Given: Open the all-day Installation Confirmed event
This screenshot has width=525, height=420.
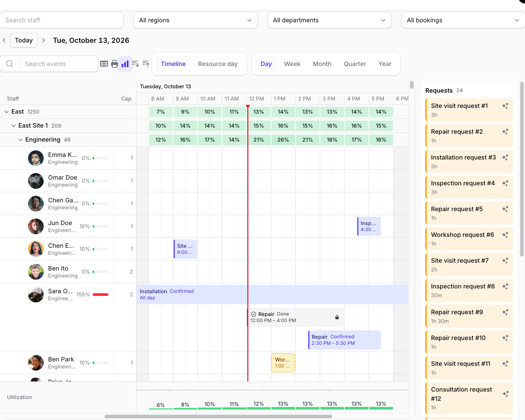Looking at the screenshot, I should point(272,295).
